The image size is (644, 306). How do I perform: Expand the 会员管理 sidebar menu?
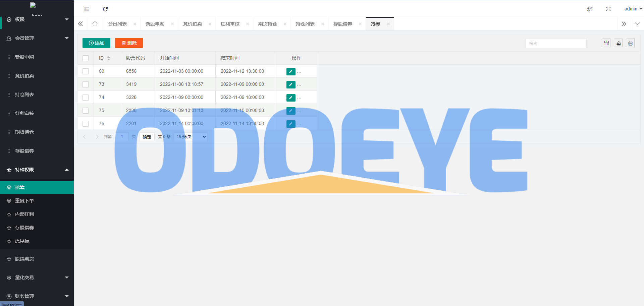(x=37, y=38)
